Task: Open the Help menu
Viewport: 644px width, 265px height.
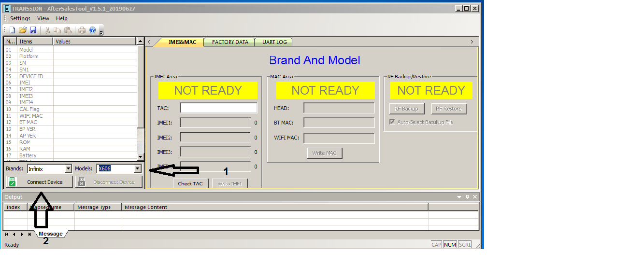Action: click(62, 18)
